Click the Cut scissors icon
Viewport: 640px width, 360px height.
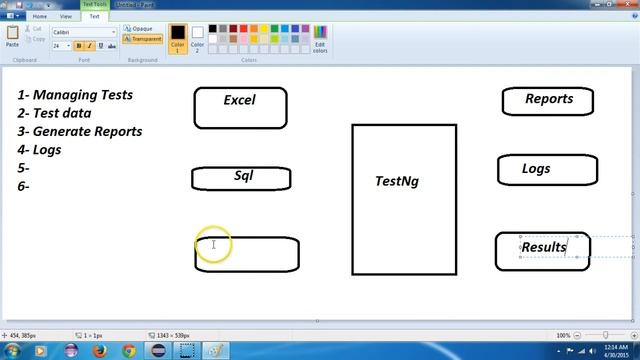click(28, 29)
